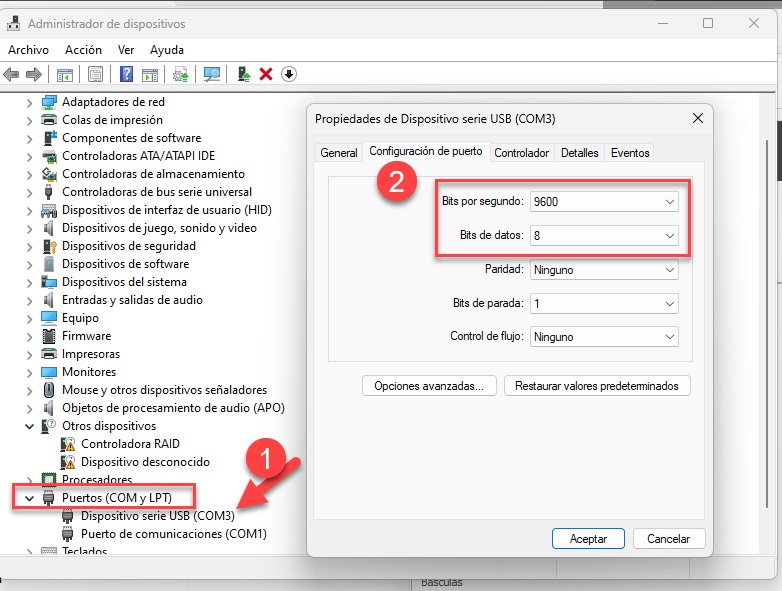Open the Acción menu
The width and height of the screenshot is (782, 591).
[x=83, y=50]
